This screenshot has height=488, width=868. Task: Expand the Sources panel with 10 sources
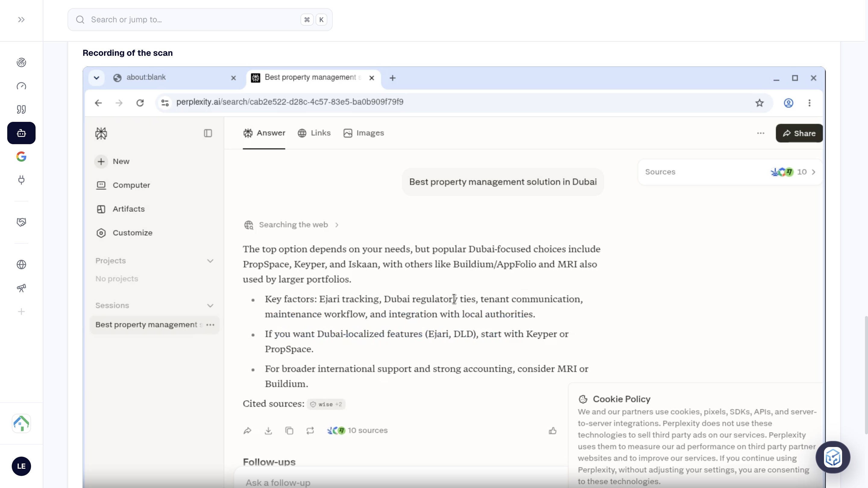click(730, 172)
